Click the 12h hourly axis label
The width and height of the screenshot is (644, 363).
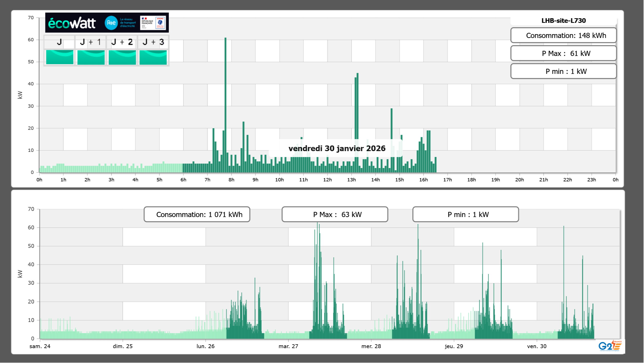click(x=327, y=180)
